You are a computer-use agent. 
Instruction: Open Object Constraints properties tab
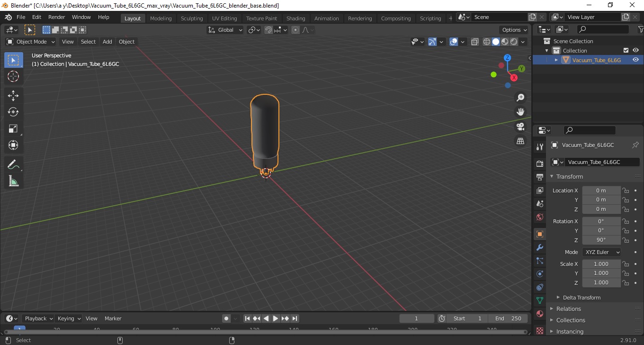coord(539,287)
